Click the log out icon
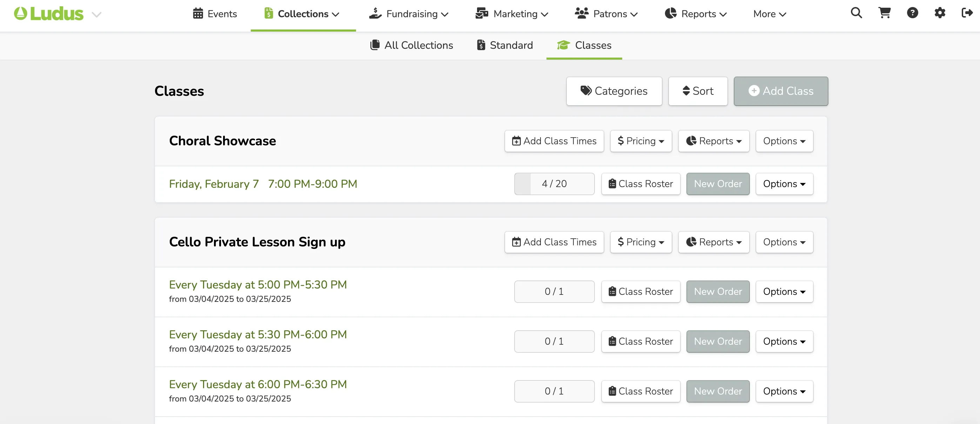The width and height of the screenshot is (980, 424). [967, 13]
